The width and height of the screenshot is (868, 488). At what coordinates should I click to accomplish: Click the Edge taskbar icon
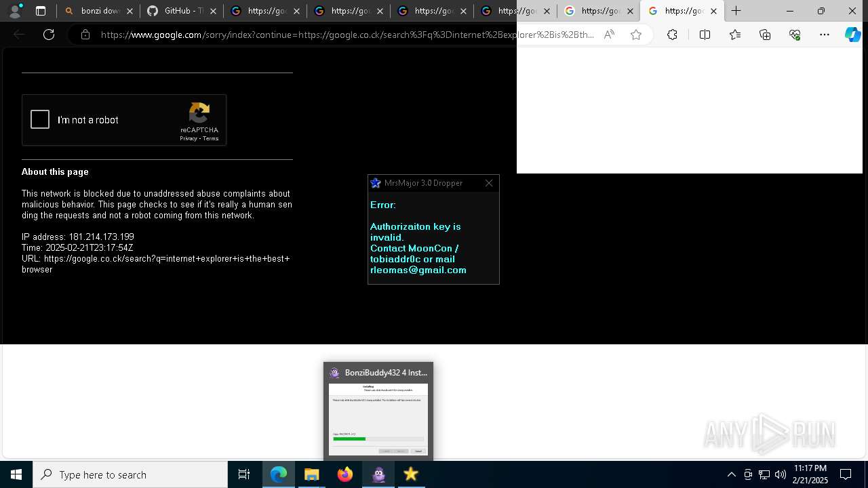(279, 474)
